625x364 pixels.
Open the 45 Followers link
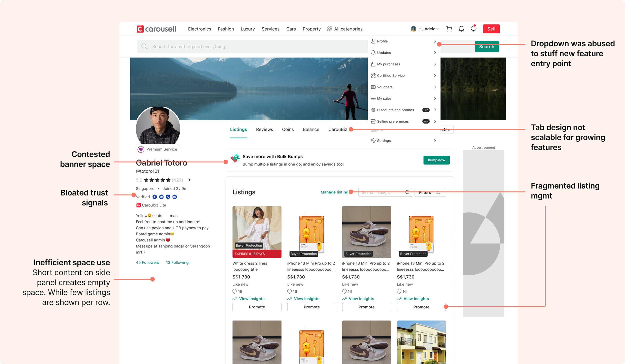(147, 262)
